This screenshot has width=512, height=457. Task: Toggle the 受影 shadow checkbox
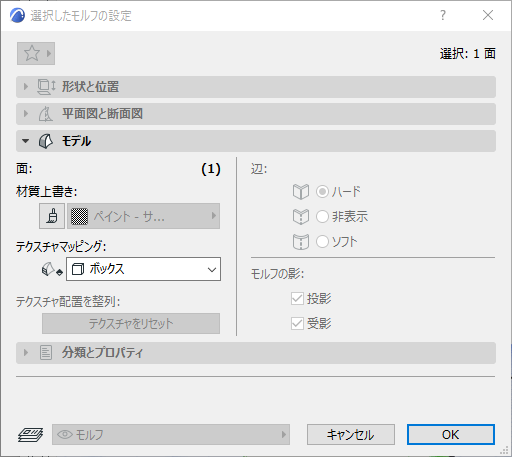click(297, 323)
